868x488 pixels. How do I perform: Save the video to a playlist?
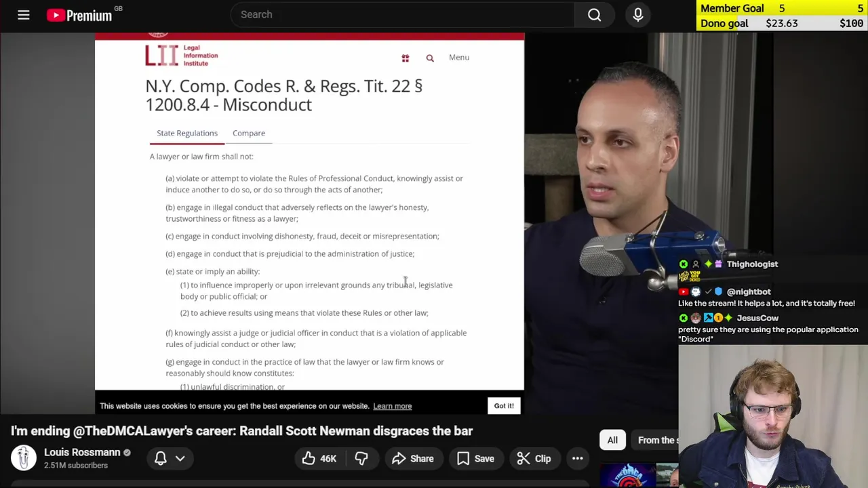pos(475,459)
